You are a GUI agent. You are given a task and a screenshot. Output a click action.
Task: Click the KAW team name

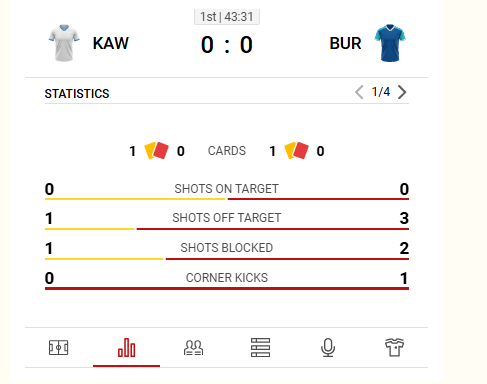111,43
